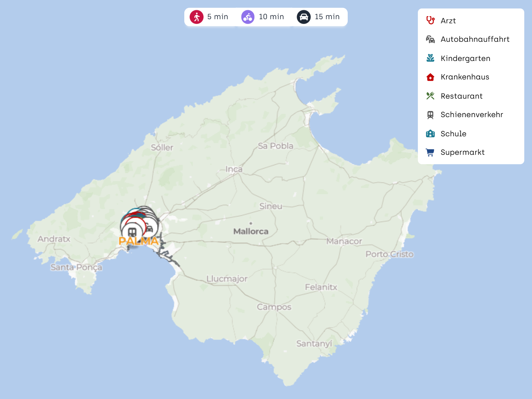Select the Supermarkt category label
The width and height of the screenshot is (532, 399).
pos(462,152)
